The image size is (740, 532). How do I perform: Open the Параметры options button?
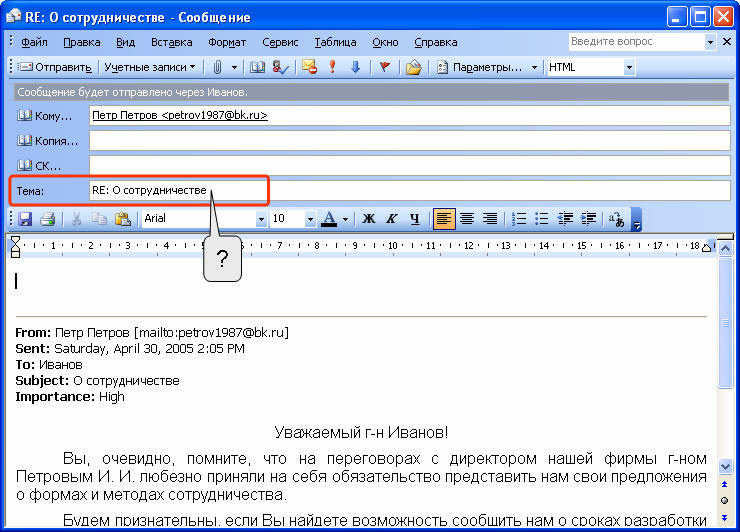tap(480, 68)
